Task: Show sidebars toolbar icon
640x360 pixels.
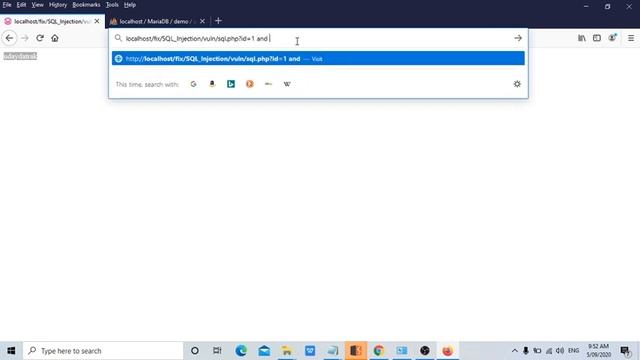Action: (x=597, y=38)
